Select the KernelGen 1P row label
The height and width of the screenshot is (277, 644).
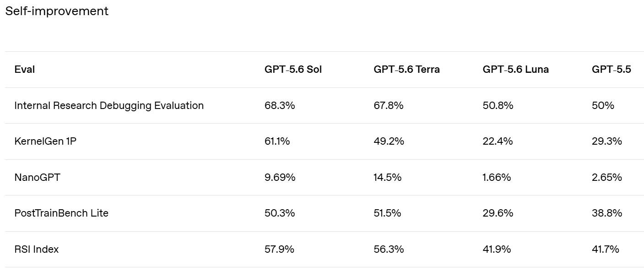(45, 141)
